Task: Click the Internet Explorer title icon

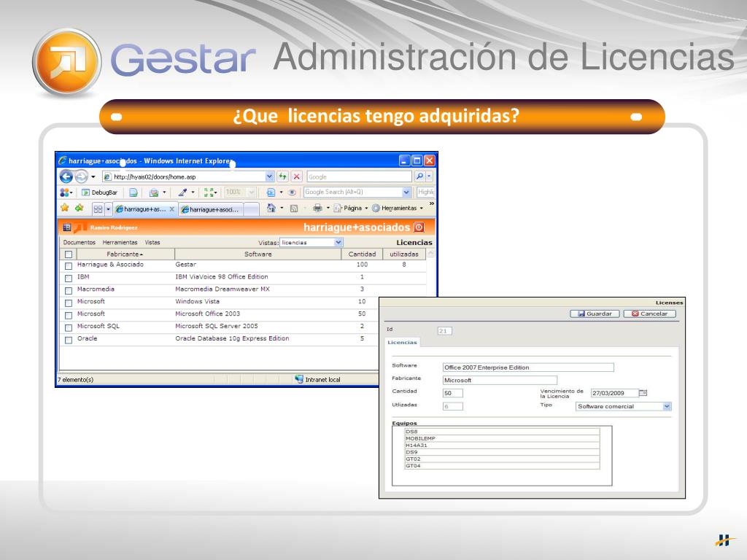Action: 63,160
